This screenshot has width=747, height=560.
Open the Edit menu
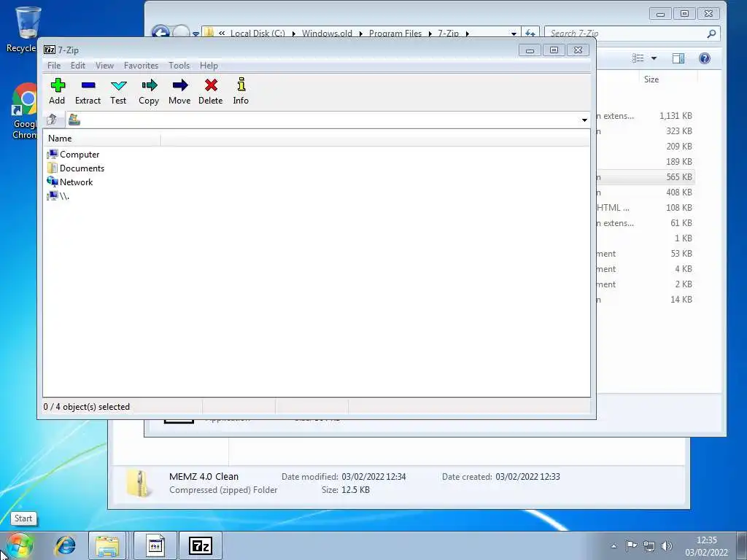[77, 66]
